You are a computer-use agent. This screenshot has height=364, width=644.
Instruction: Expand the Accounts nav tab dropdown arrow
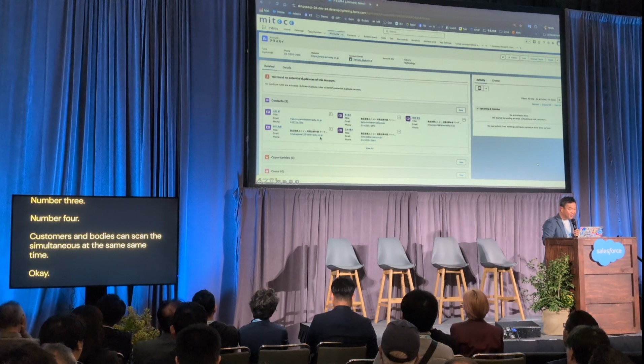click(x=342, y=34)
